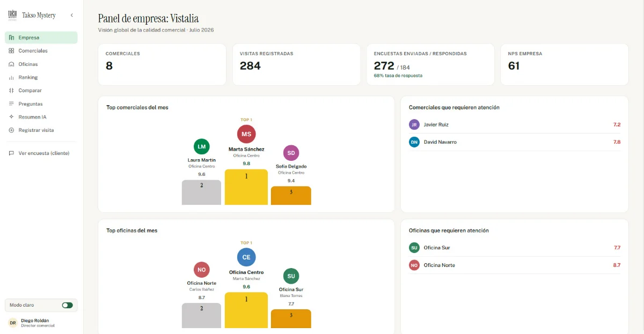Image resolution: width=644 pixels, height=334 pixels.
Task: Click the Resumen IA sparkle icon
Action: [x=12, y=117]
